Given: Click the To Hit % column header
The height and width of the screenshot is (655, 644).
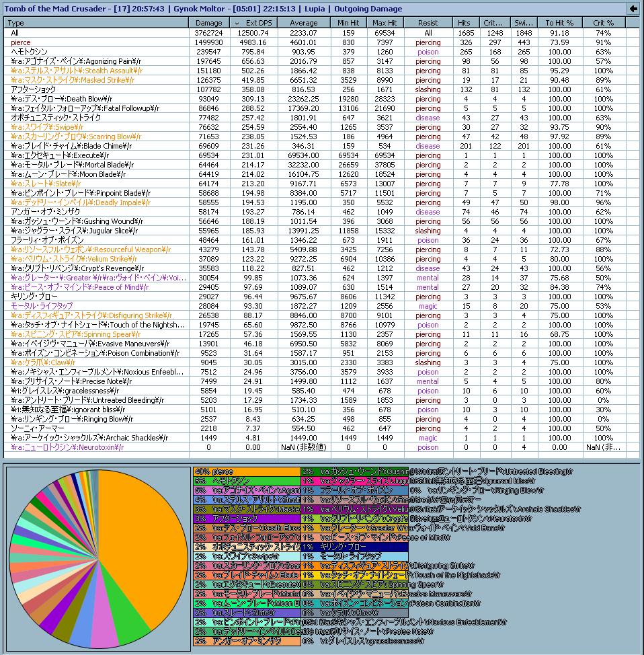Looking at the screenshot, I should pyautogui.click(x=560, y=23).
